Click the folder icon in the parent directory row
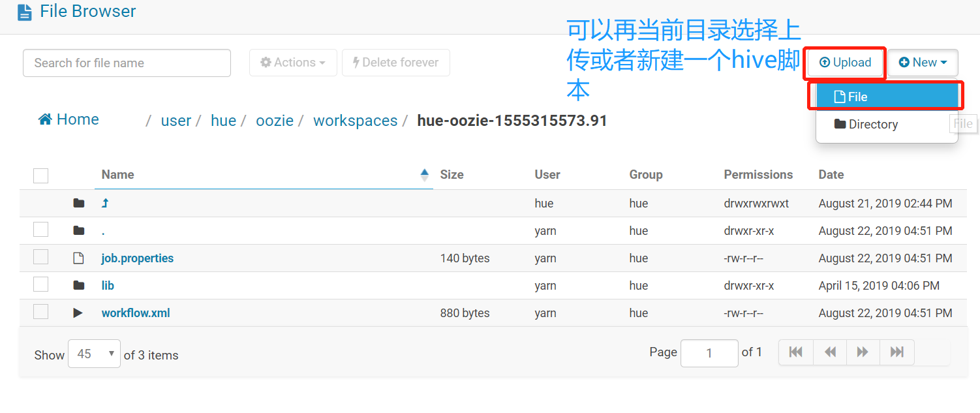This screenshot has width=980, height=413. [x=79, y=204]
